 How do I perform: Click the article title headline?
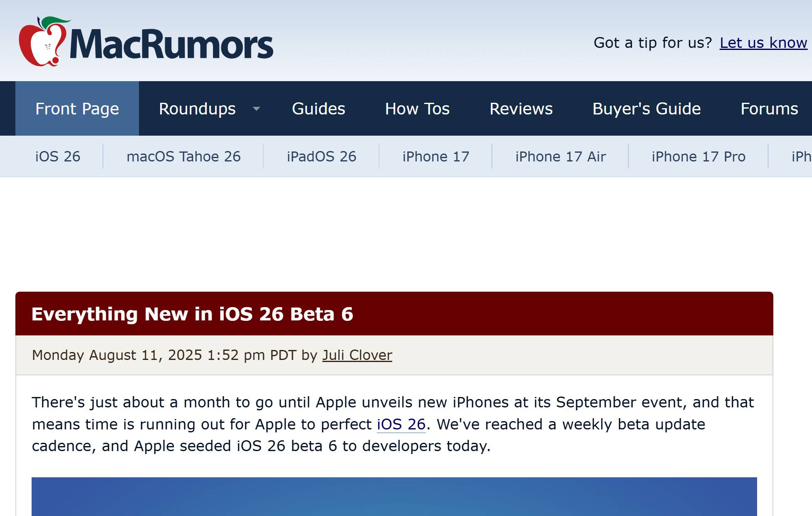192,314
